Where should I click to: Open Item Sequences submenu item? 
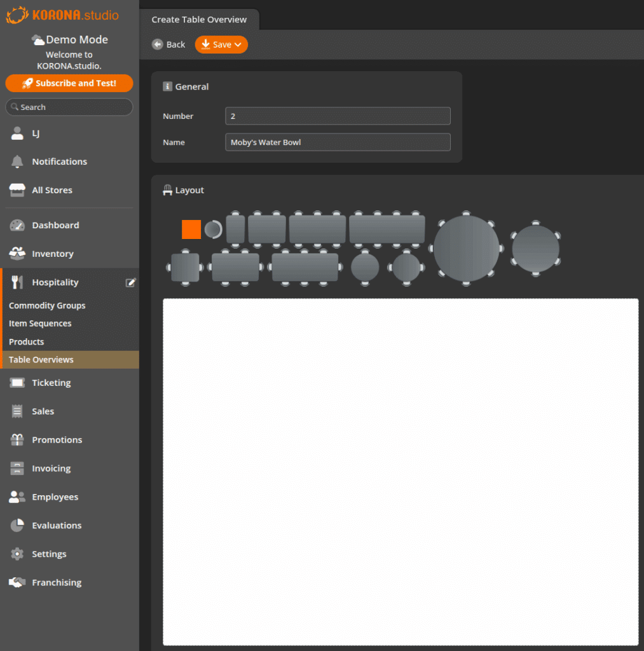coord(40,324)
